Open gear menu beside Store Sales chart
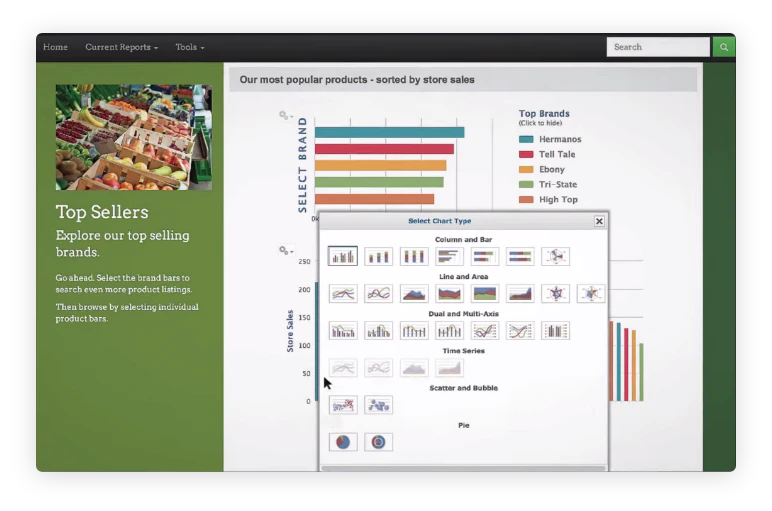This screenshot has width=772, height=511. (286, 251)
